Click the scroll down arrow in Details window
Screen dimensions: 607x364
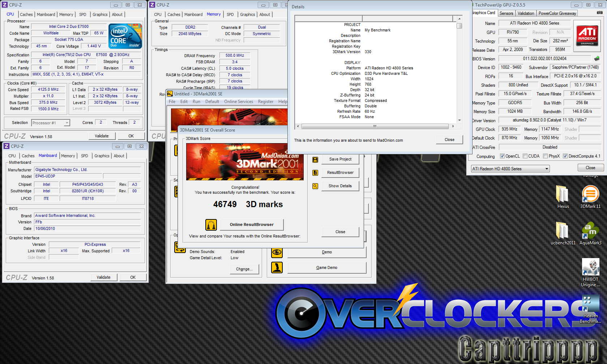(x=459, y=120)
